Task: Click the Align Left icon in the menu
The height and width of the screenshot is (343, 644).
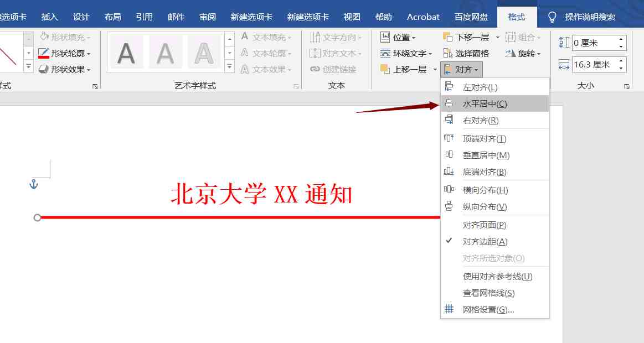Action: click(x=449, y=86)
